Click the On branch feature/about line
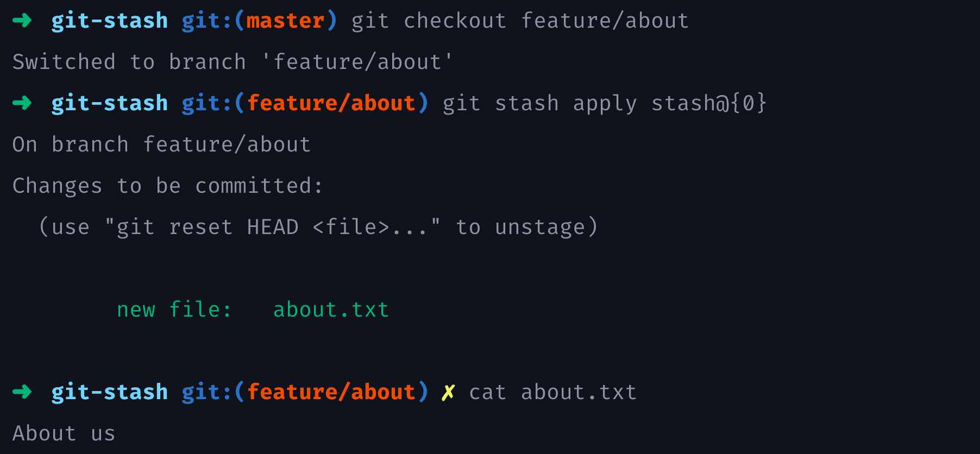Screen dimensions: 980x454 point(161,144)
